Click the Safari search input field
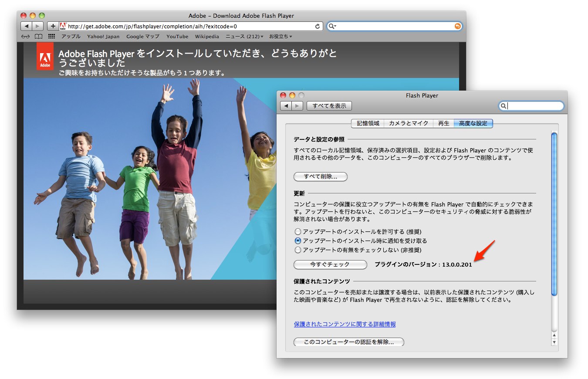Image resolution: width=588 pixels, height=379 pixels. [394, 26]
